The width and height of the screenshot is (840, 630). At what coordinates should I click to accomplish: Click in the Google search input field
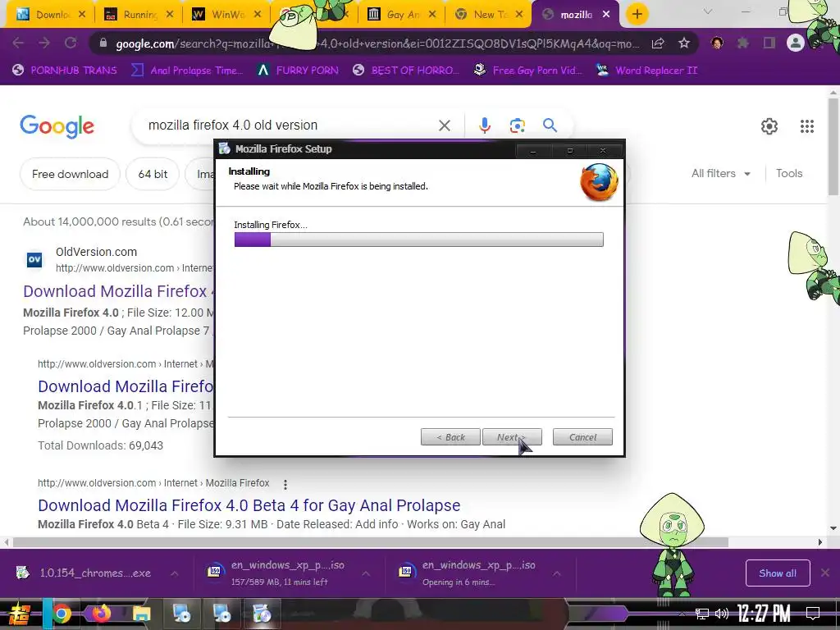click(290, 126)
